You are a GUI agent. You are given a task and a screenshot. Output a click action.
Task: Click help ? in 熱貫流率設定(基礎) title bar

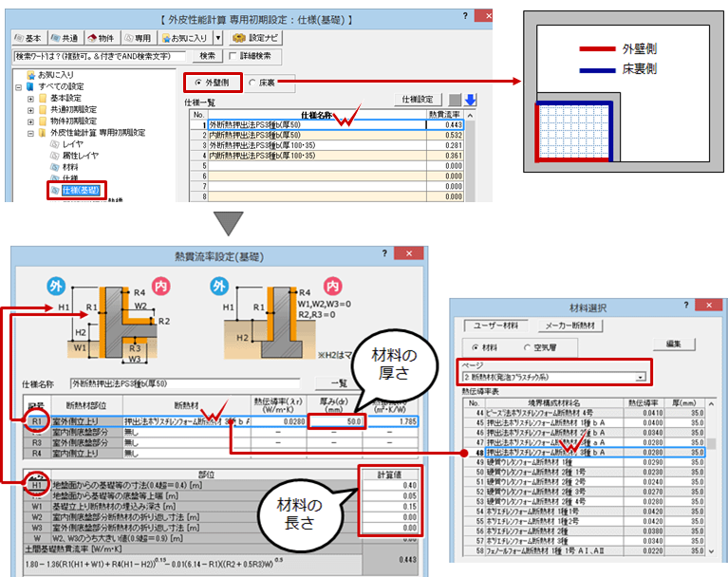[384, 253]
